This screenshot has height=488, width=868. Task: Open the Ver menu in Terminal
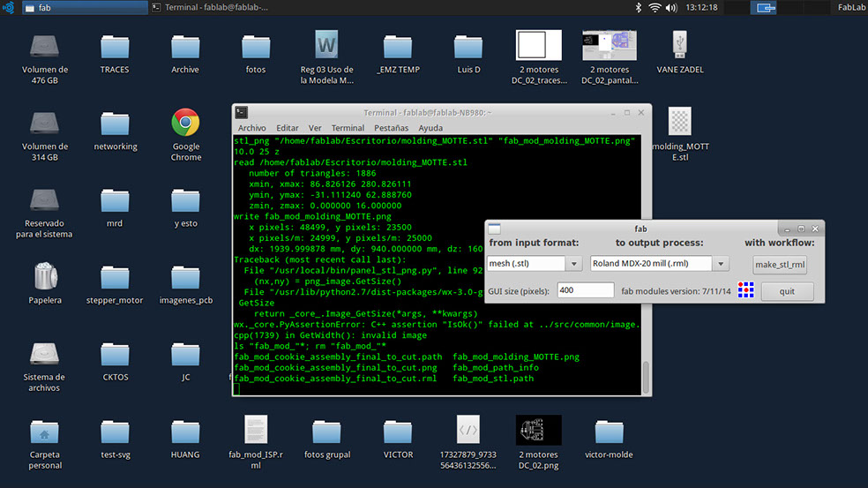[315, 128]
